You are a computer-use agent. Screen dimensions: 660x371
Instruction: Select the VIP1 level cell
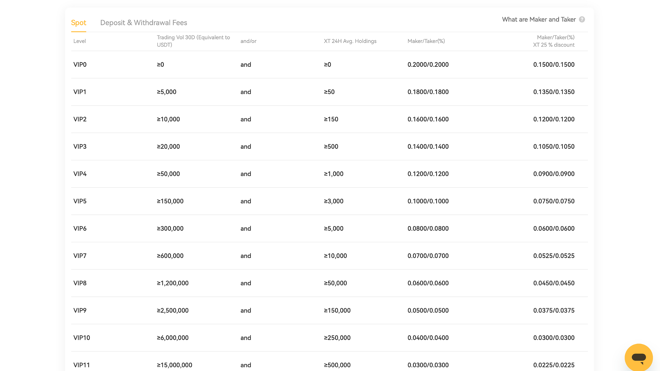coord(80,92)
